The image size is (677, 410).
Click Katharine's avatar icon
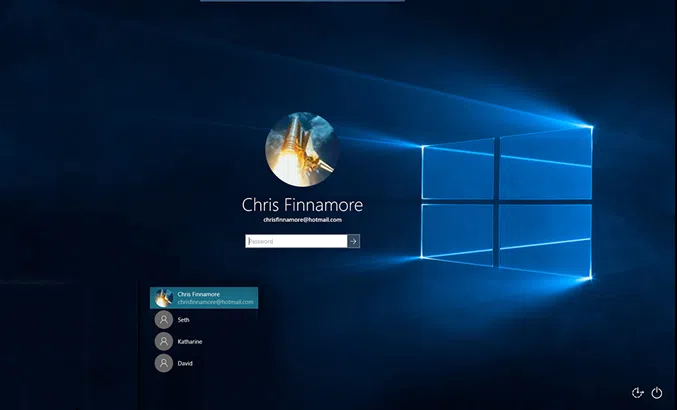tap(164, 341)
